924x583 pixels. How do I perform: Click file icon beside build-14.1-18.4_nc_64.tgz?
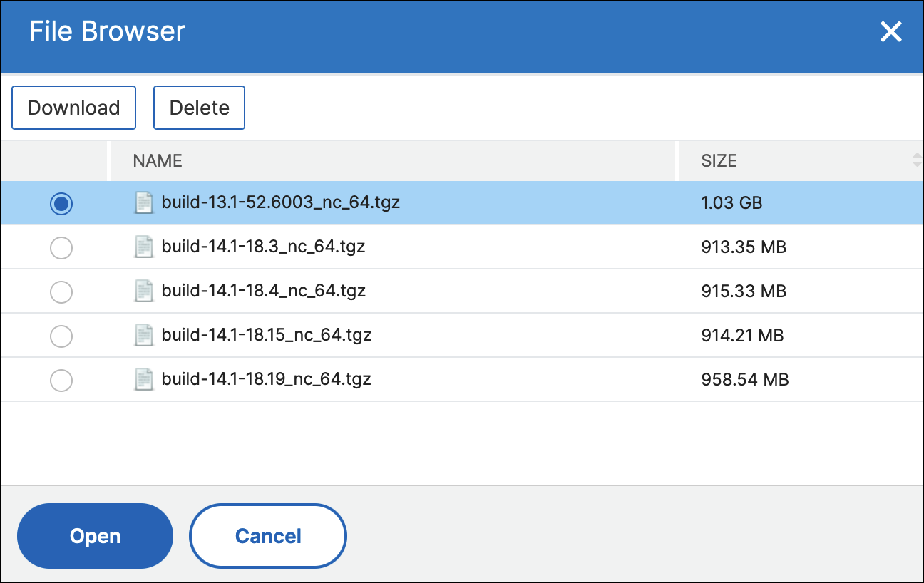tap(145, 291)
